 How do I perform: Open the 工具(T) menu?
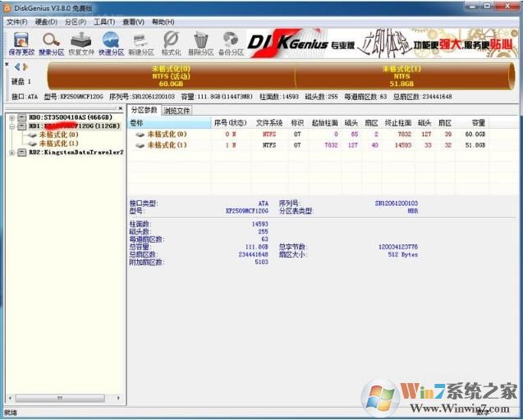tap(103, 21)
